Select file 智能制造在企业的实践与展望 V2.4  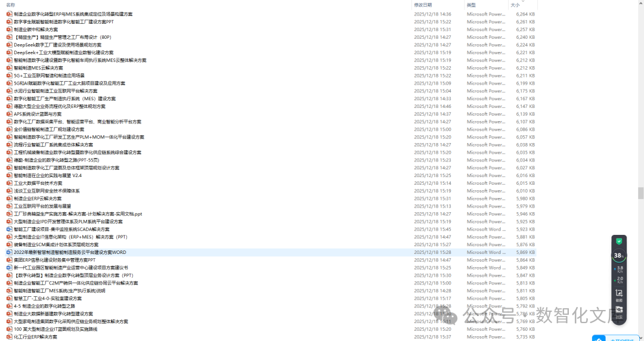[x=48, y=175]
